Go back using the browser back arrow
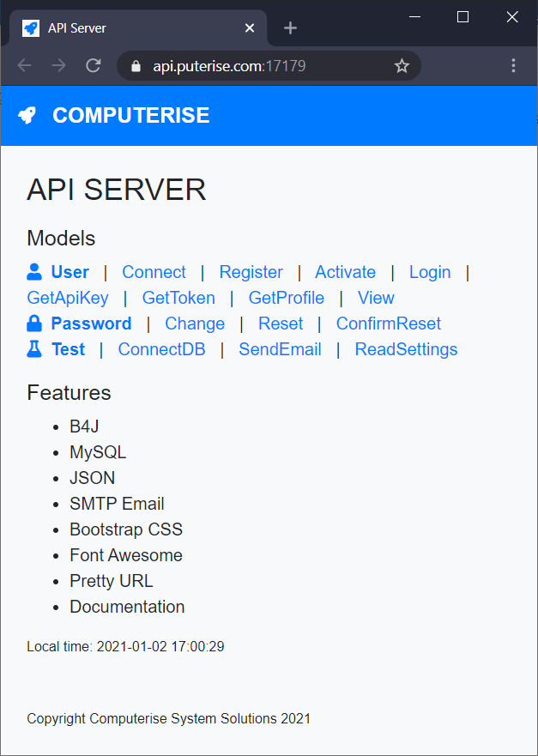 (25, 65)
